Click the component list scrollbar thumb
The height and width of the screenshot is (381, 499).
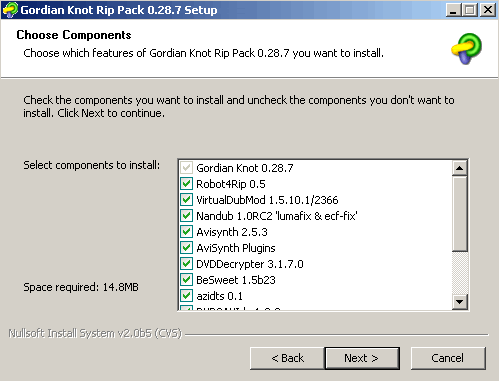[x=460, y=214]
